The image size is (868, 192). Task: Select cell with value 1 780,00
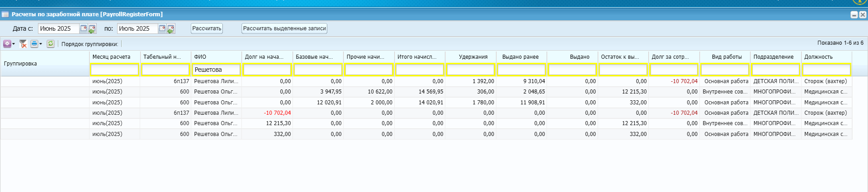tap(470, 103)
